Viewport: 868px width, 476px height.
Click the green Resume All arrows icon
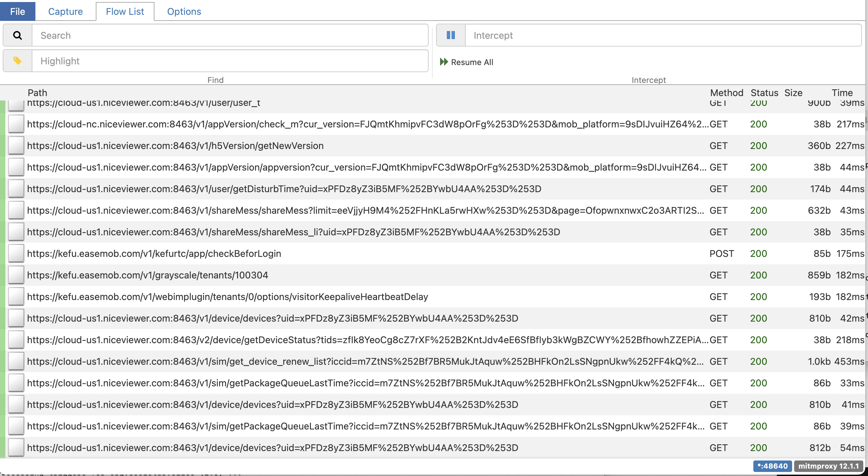pyautogui.click(x=444, y=62)
